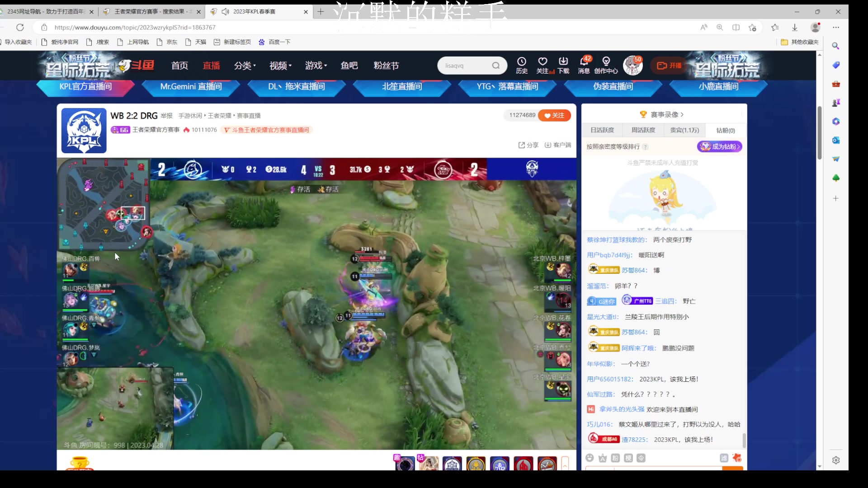Viewport: 868px width, 488px height.
Task: Expand the 游戏 games dropdown menu
Action: (316, 66)
